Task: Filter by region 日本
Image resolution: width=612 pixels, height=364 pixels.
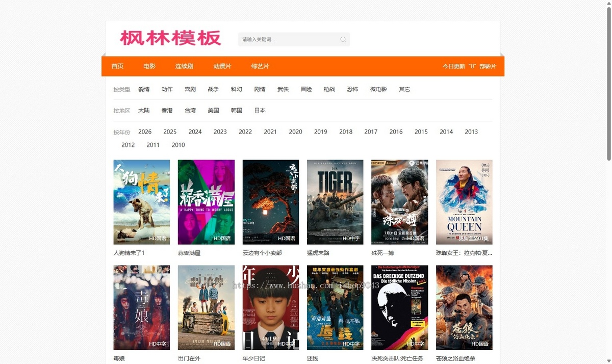Action: [260, 111]
